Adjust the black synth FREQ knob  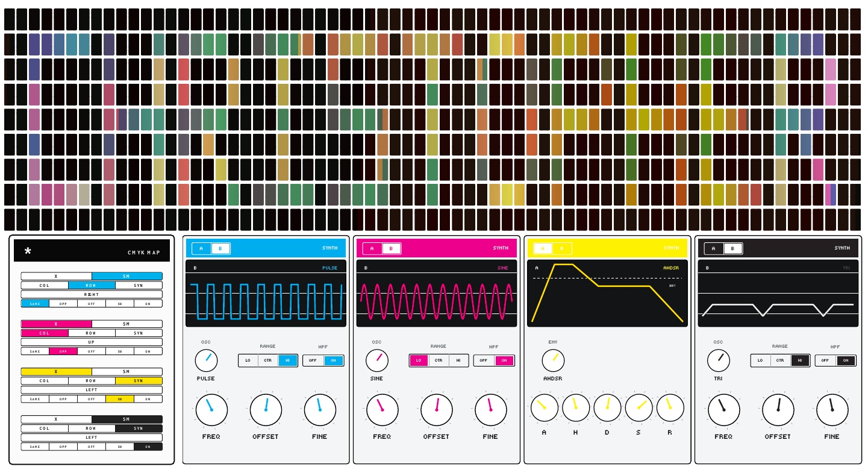click(x=724, y=410)
